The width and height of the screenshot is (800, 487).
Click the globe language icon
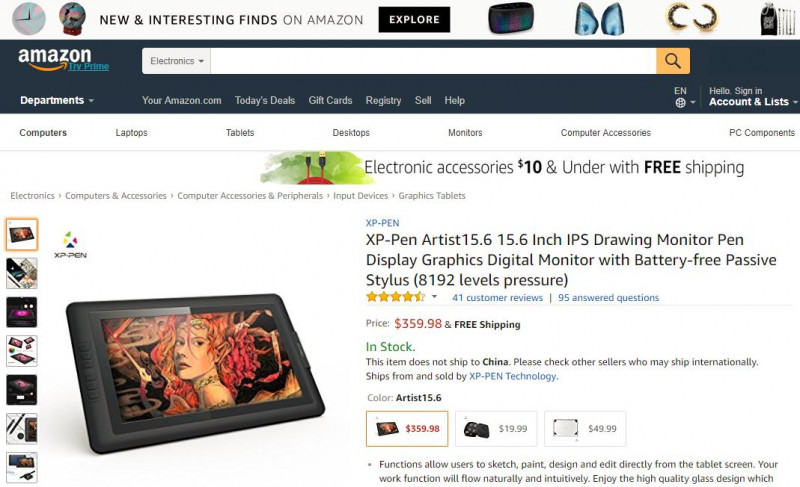[680, 103]
